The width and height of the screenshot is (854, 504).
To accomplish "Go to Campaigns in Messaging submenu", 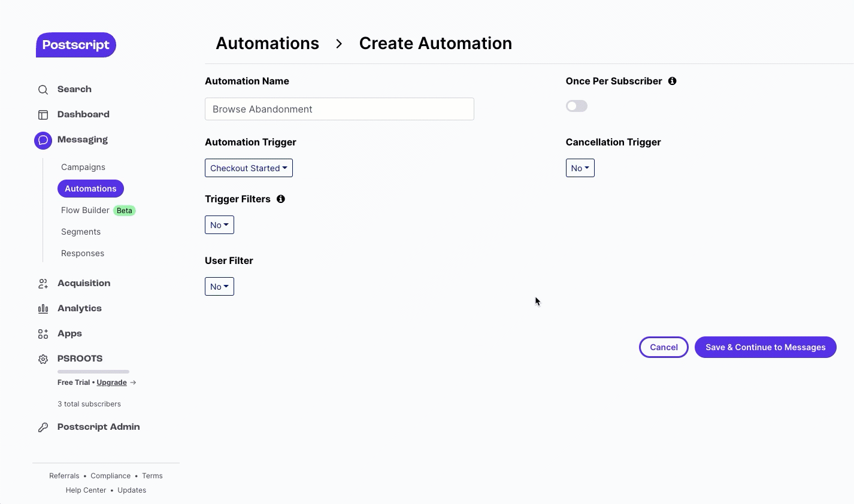I will click(x=83, y=167).
